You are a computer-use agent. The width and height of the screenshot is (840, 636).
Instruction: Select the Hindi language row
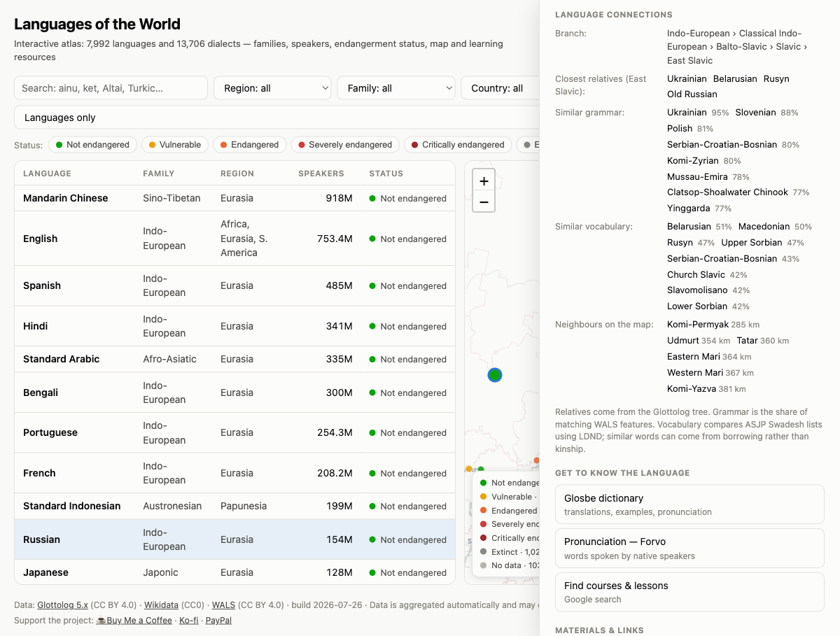point(235,326)
